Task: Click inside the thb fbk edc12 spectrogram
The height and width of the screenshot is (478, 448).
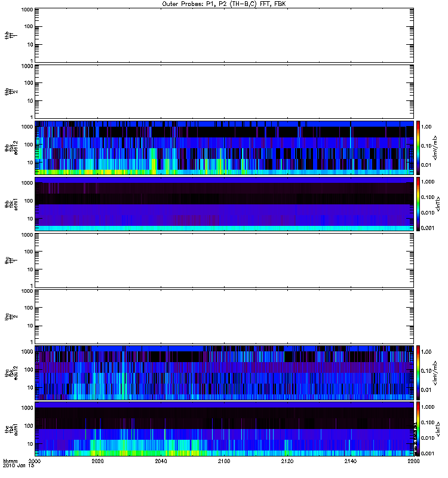Action: point(224,148)
